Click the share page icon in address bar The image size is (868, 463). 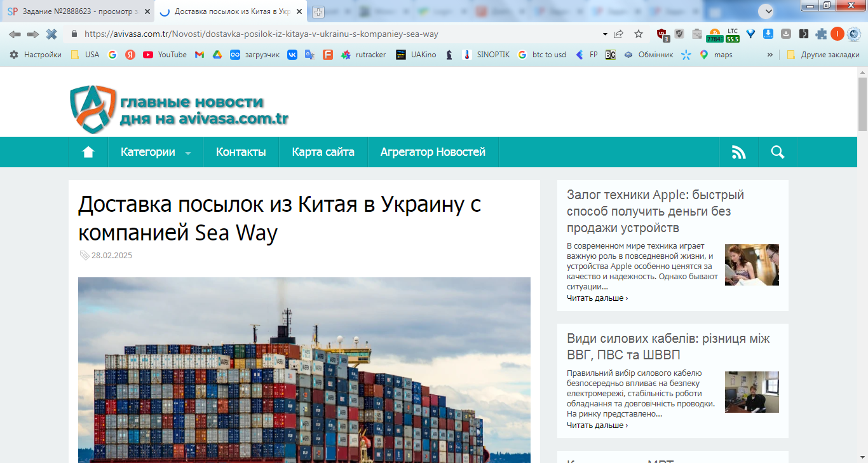tap(618, 34)
